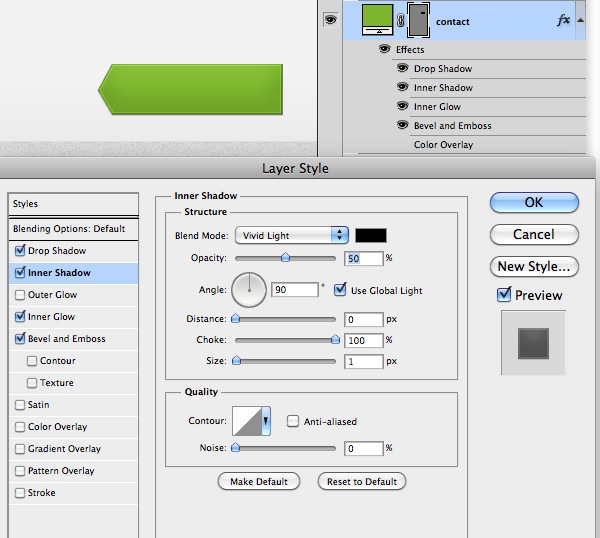The image size is (600, 538).
Task: Click the fx icon on contact layer
Action: pos(563,20)
